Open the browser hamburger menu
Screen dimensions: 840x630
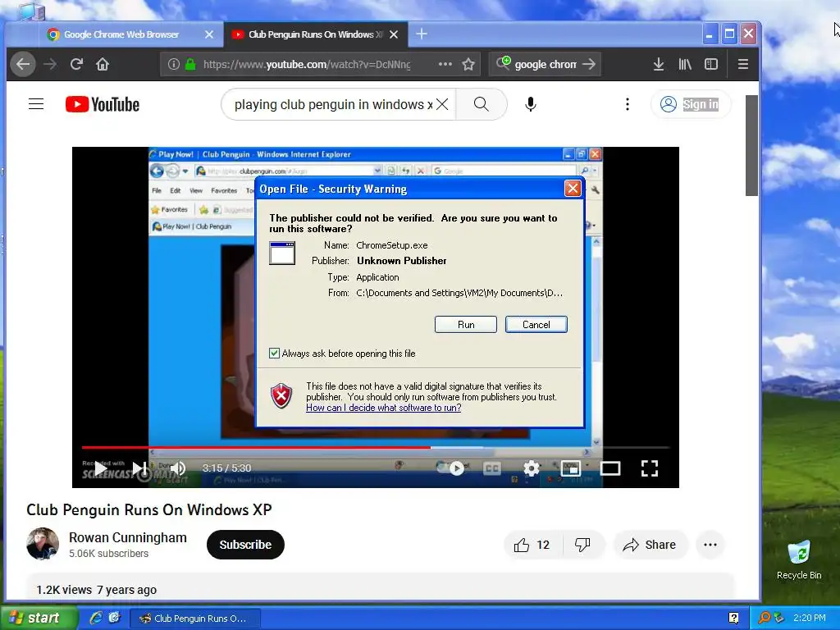point(742,64)
